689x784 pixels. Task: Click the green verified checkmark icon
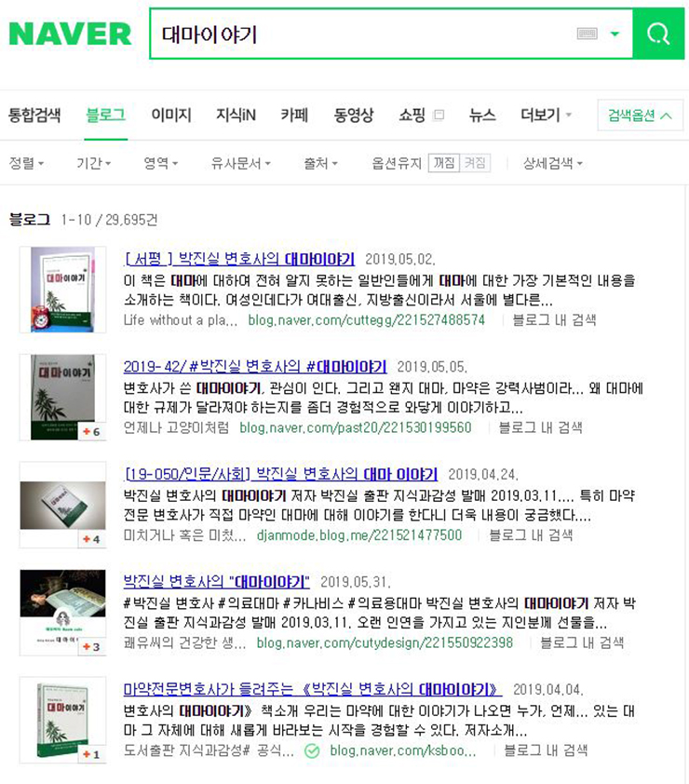(x=312, y=751)
